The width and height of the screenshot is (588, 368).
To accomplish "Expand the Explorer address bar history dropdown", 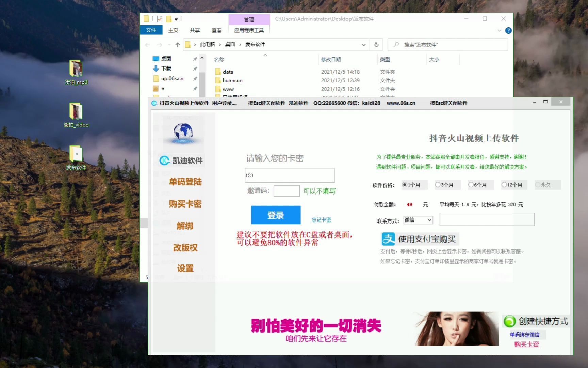I will (x=364, y=45).
